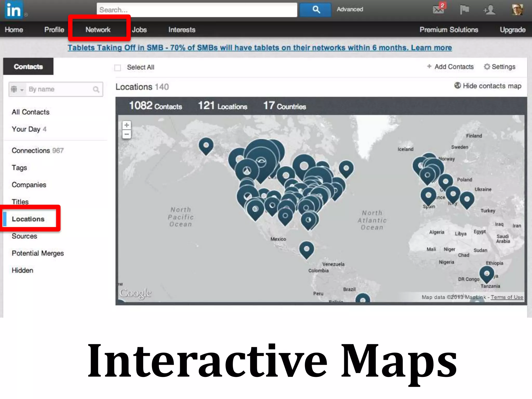
Task: Select Sources in sidebar
Action: [x=24, y=236]
